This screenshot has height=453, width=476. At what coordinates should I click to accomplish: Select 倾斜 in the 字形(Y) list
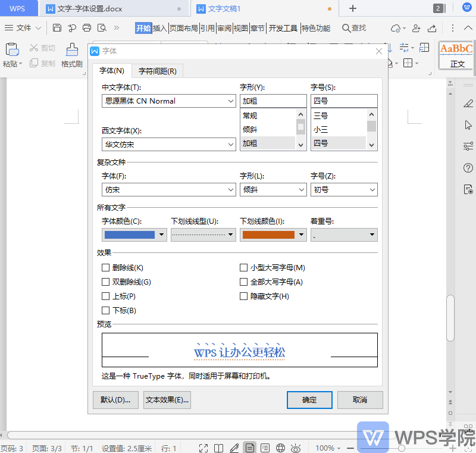pos(268,130)
